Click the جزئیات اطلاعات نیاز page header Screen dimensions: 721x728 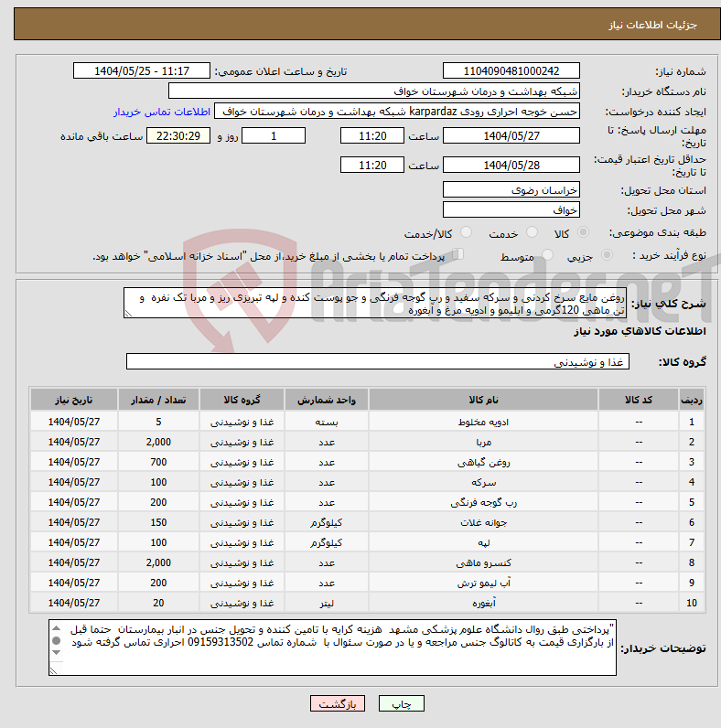(652, 25)
